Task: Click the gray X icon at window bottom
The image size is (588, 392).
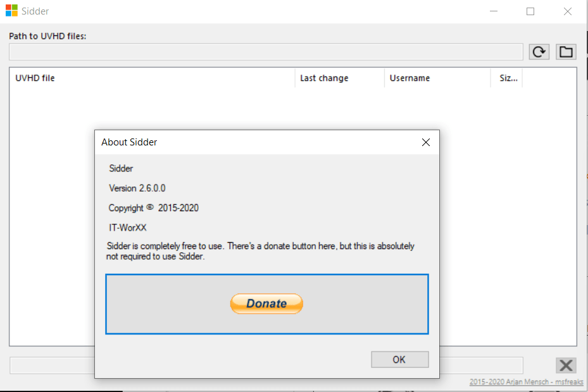Action: [566, 365]
